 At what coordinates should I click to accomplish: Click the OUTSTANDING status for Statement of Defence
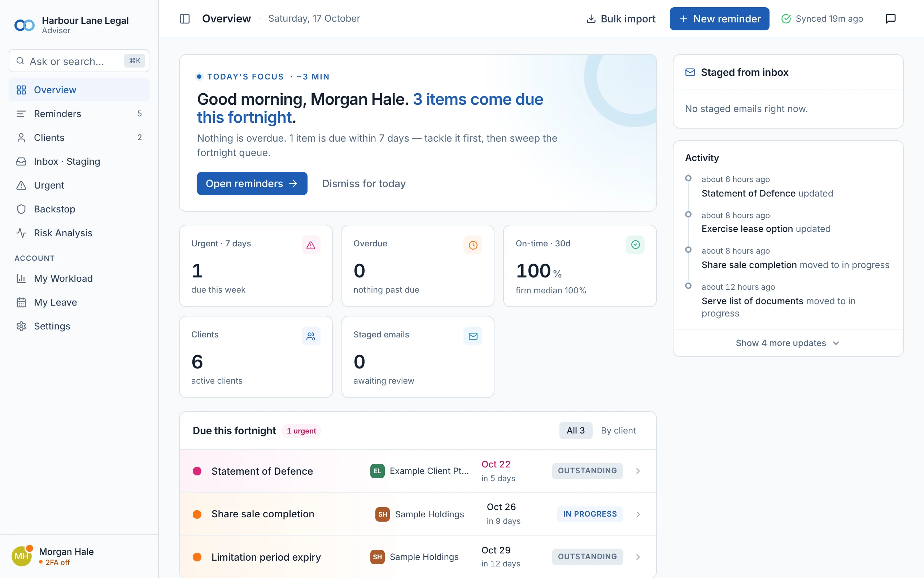[587, 471]
